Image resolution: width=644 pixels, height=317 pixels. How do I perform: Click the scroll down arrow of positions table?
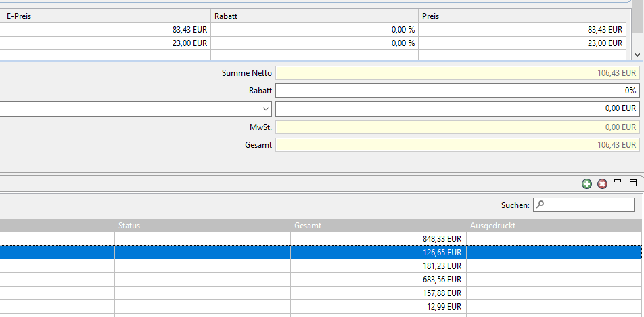click(637, 54)
